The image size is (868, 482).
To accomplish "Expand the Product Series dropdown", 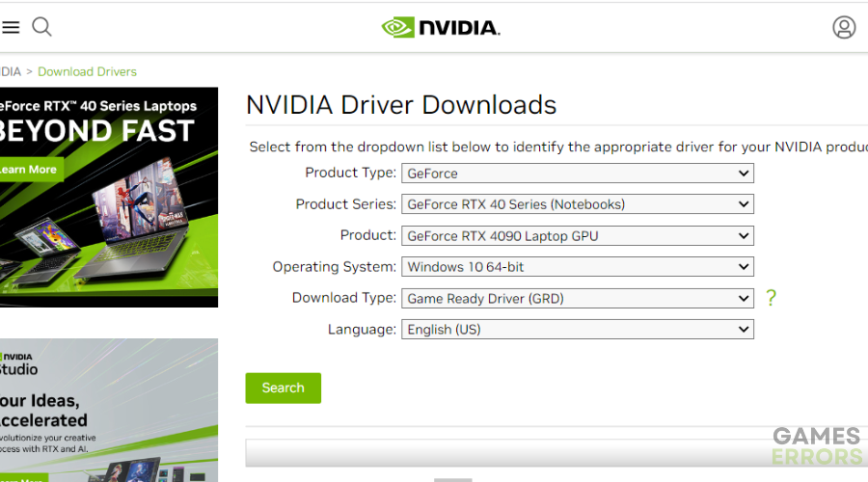I will 578,204.
